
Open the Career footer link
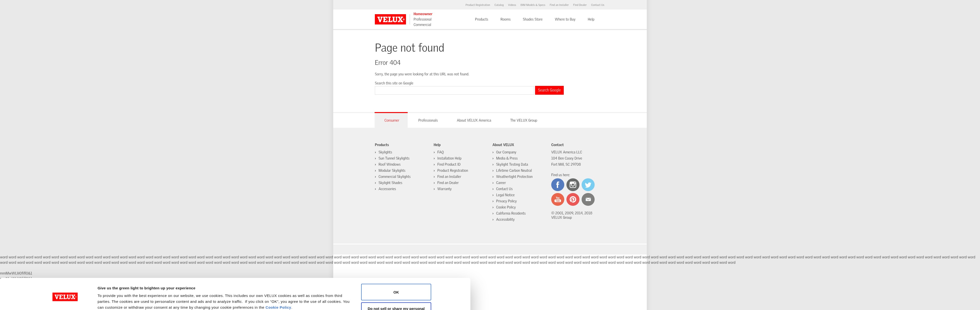(x=501, y=183)
